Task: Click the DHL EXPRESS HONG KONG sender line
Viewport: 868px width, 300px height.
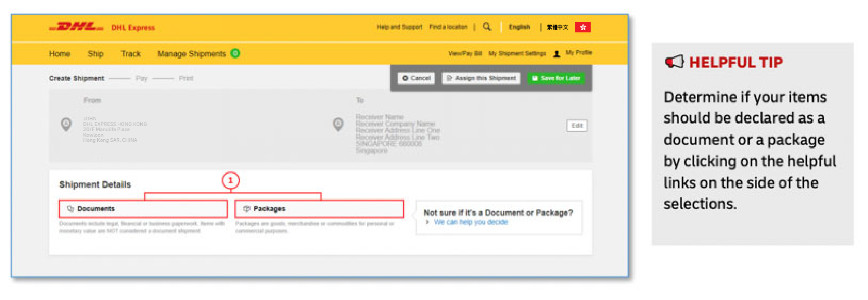Action: click(x=115, y=124)
